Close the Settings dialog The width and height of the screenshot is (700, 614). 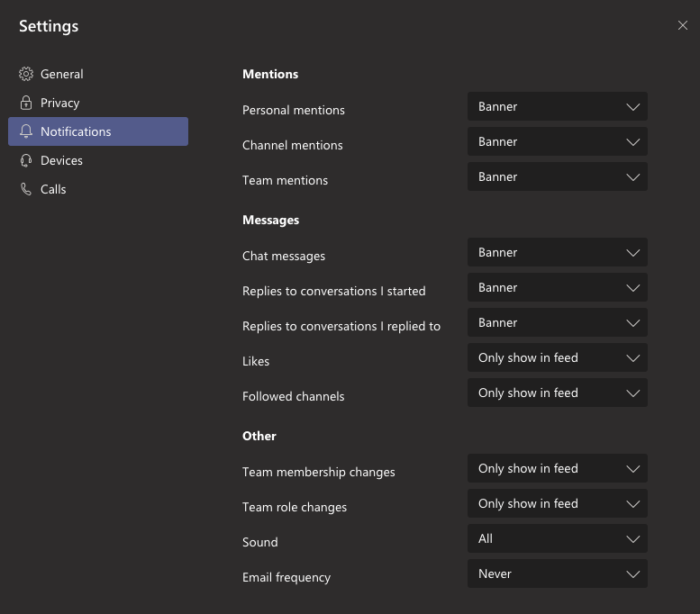(683, 25)
